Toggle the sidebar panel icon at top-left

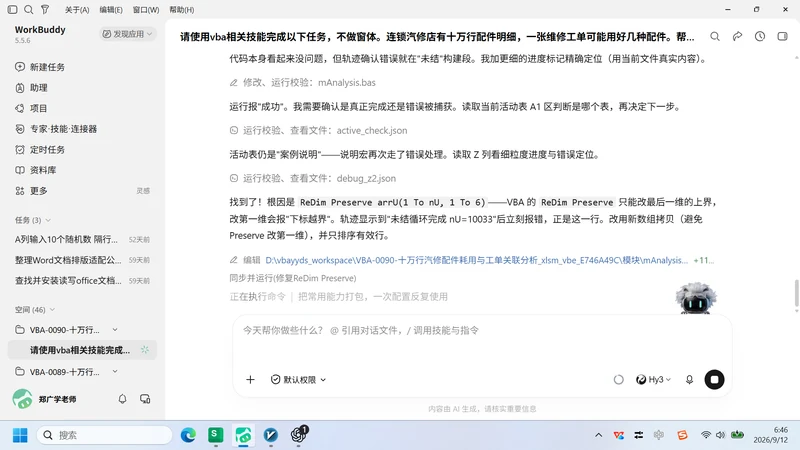(x=13, y=9)
